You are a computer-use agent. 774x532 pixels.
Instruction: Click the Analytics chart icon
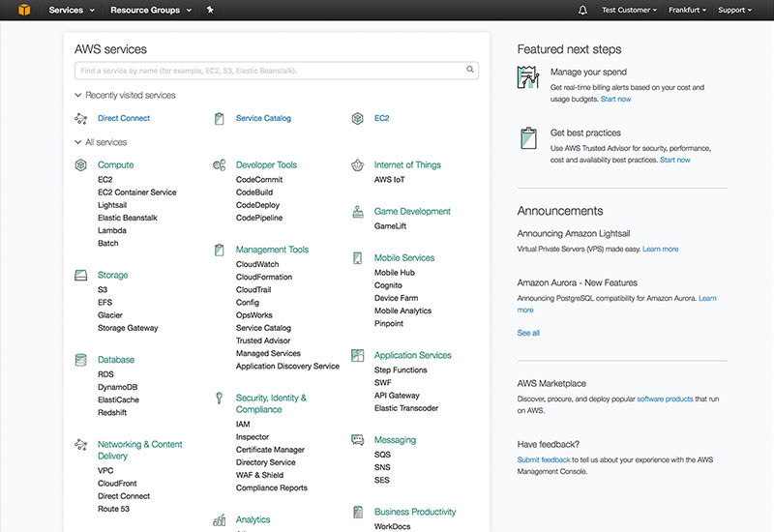[x=220, y=519]
